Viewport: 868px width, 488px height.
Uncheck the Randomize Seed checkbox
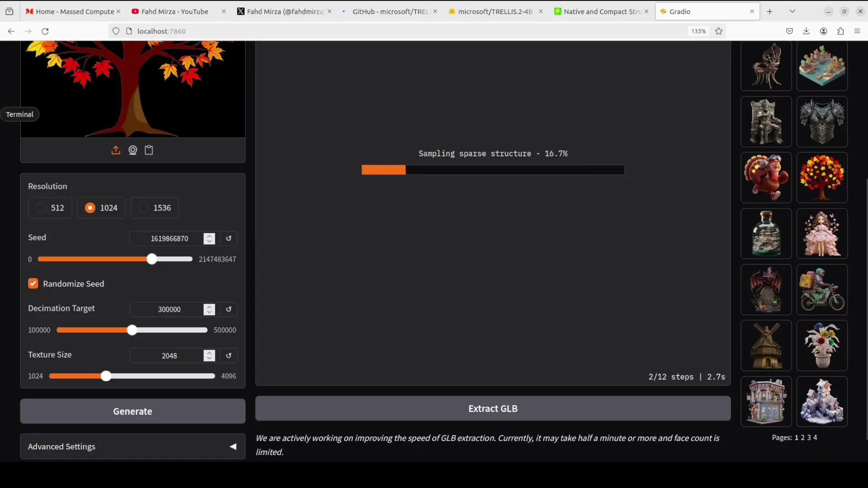pyautogui.click(x=33, y=284)
